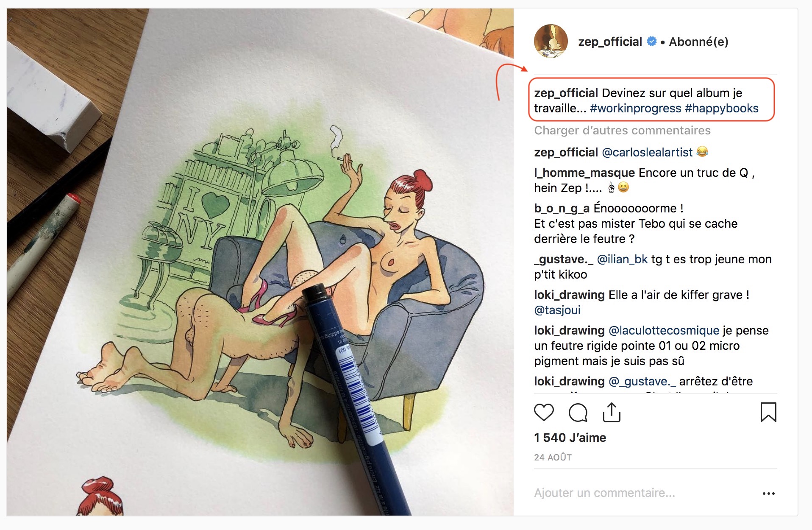Viewport: 812px width, 530px height.
Task: Like the post with the heart icon
Action: 544,412
